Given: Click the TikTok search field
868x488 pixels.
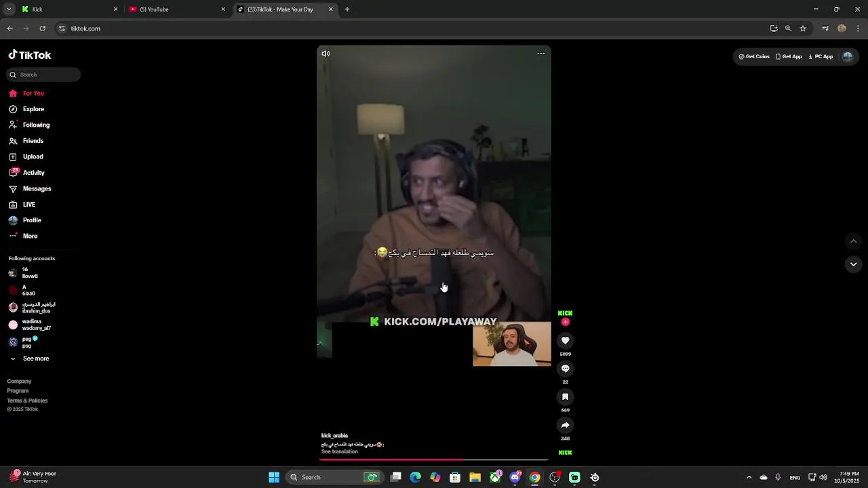Looking at the screenshot, I should click(43, 75).
